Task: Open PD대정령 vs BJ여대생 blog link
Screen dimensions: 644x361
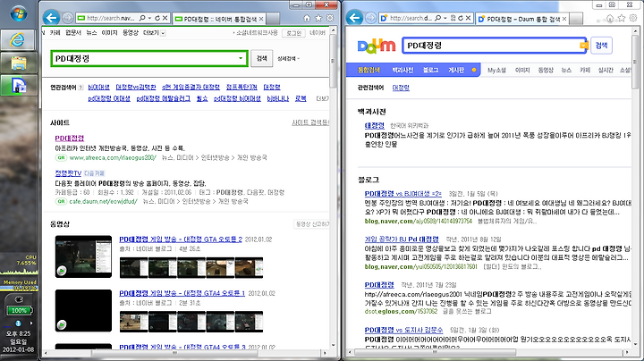Action: (402, 194)
